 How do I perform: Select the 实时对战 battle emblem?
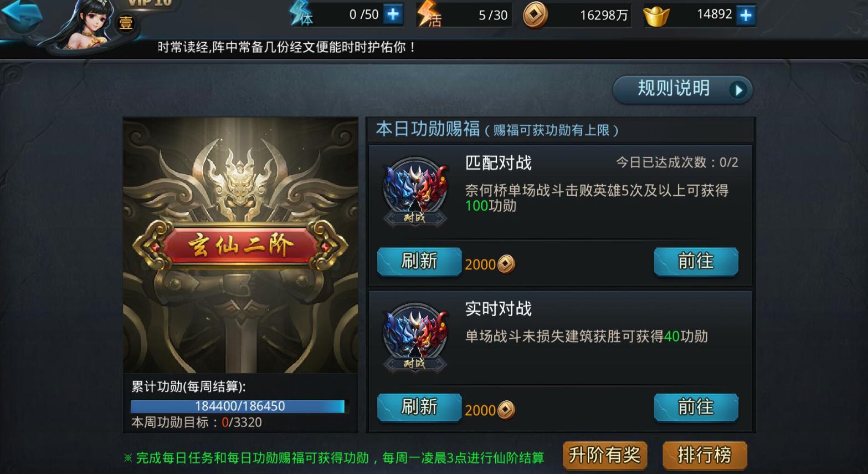[x=415, y=337]
